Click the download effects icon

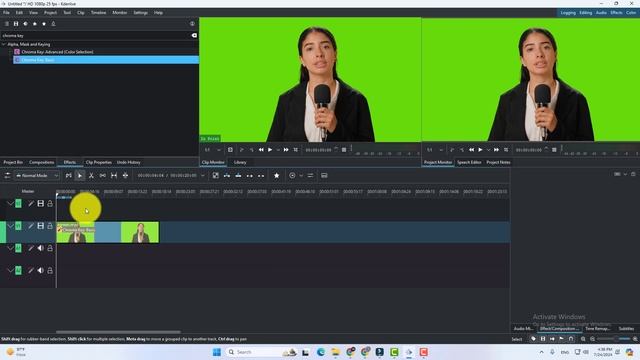click(x=53, y=24)
